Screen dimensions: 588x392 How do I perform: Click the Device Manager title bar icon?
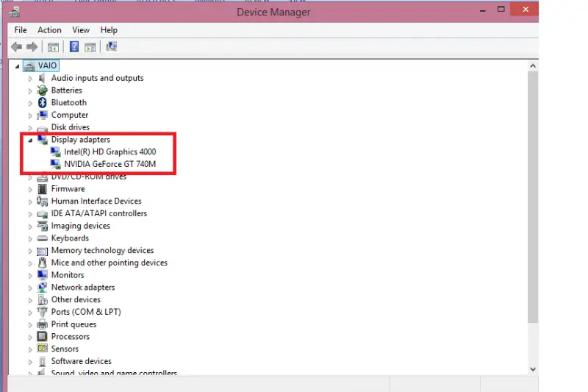tap(15, 12)
